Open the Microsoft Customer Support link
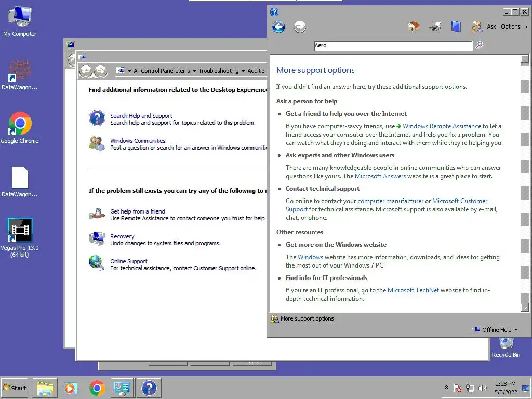This screenshot has height=399, width=532. [459, 201]
